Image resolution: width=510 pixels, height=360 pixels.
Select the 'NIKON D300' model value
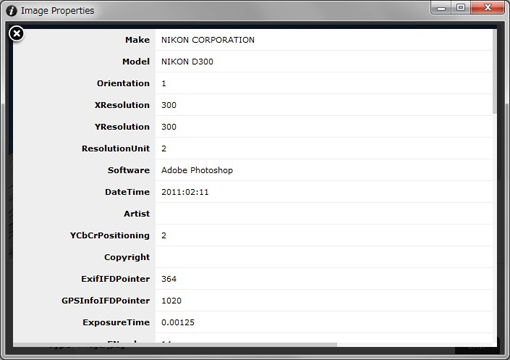187,62
